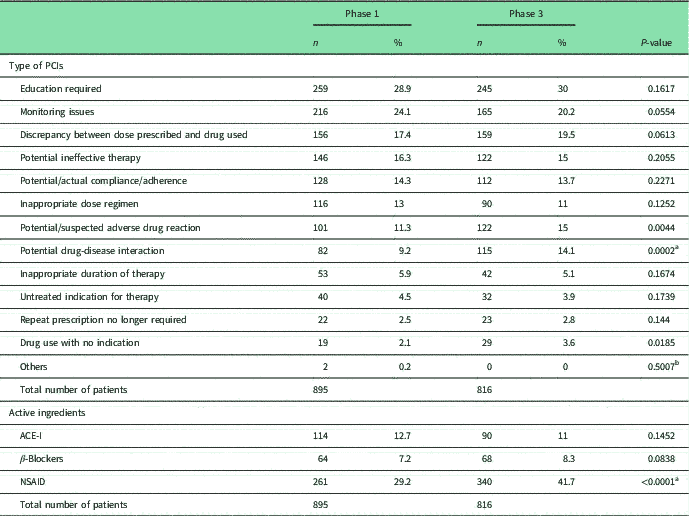Click the Education required row label
The image size is (689, 516).
pyautogui.click(x=65, y=88)
